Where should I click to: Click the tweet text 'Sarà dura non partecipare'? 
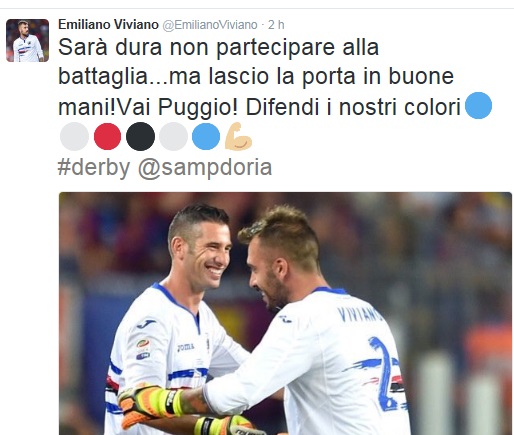(196, 48)
